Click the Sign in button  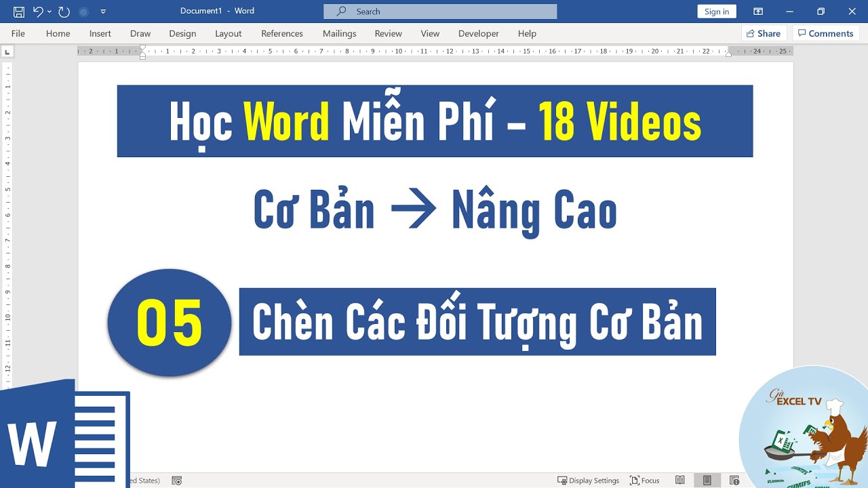point(717,12)
